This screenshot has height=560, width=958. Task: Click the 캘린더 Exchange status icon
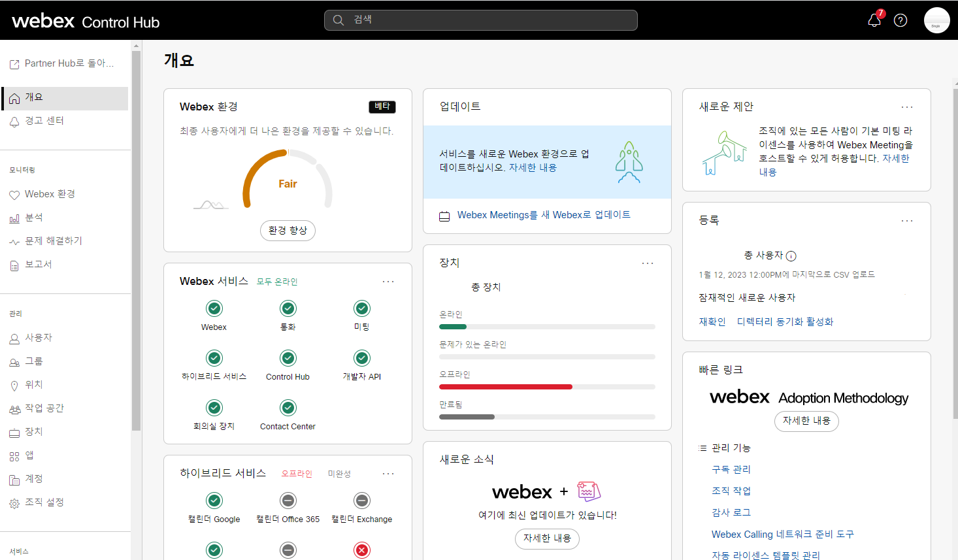(x=362, y=501)
